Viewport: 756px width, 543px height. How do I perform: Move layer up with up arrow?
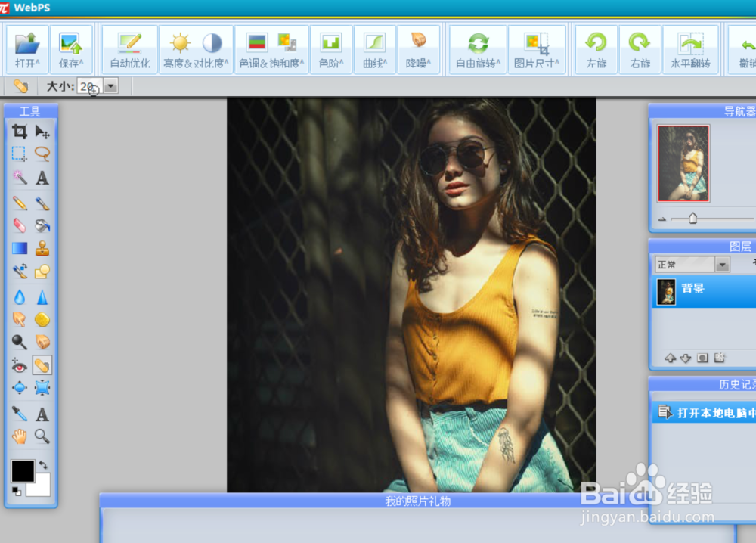pyautogui.click(x=670, y=358)
